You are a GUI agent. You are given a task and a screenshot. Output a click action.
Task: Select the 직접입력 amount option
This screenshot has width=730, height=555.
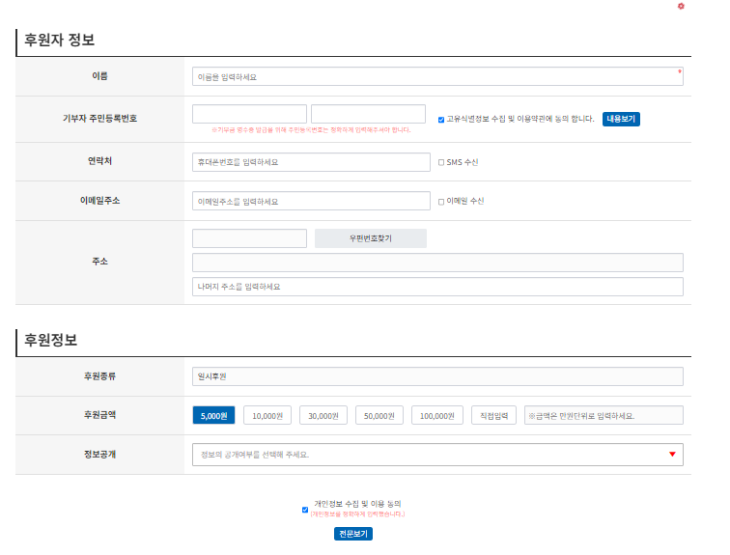494,415
